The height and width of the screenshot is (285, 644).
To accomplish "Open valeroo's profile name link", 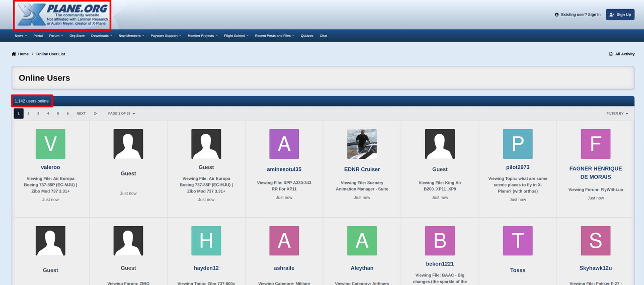I will pos(50,167).
